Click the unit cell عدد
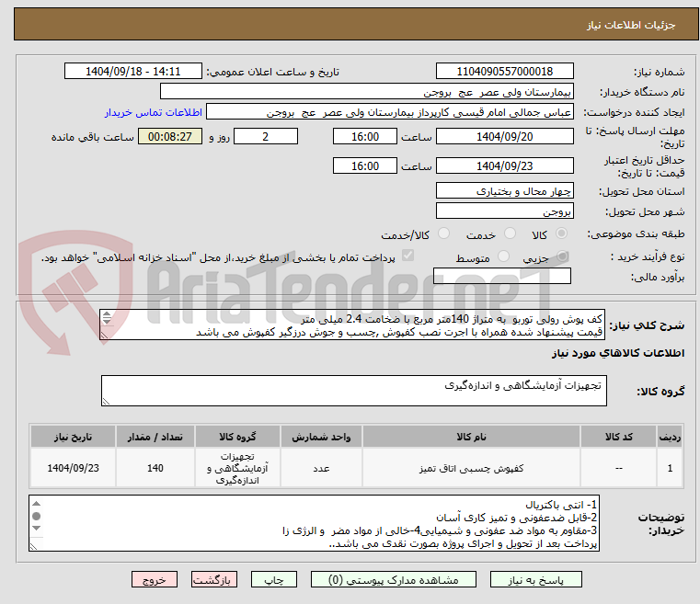Screen dimensions: 700x604 (x=321, y=468)
